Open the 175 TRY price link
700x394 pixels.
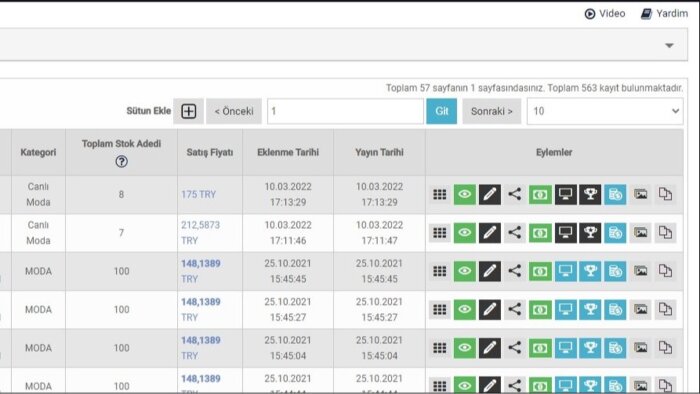point(199,195)
